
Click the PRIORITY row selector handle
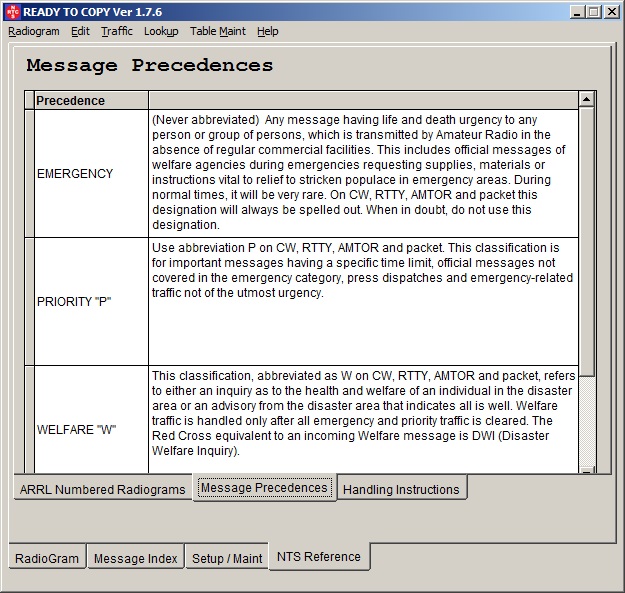pos(29,301)
